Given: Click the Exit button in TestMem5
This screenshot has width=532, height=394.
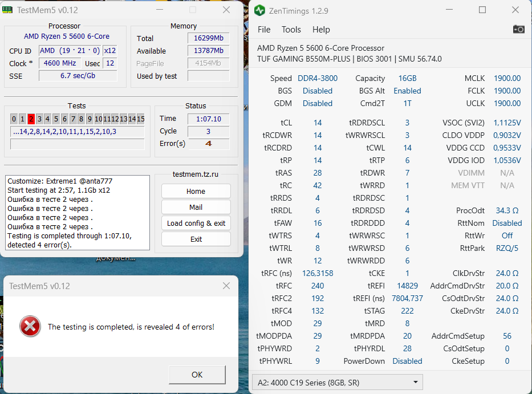Looking at the screenshot, I should pyautogui.click(x=196, y=239).
